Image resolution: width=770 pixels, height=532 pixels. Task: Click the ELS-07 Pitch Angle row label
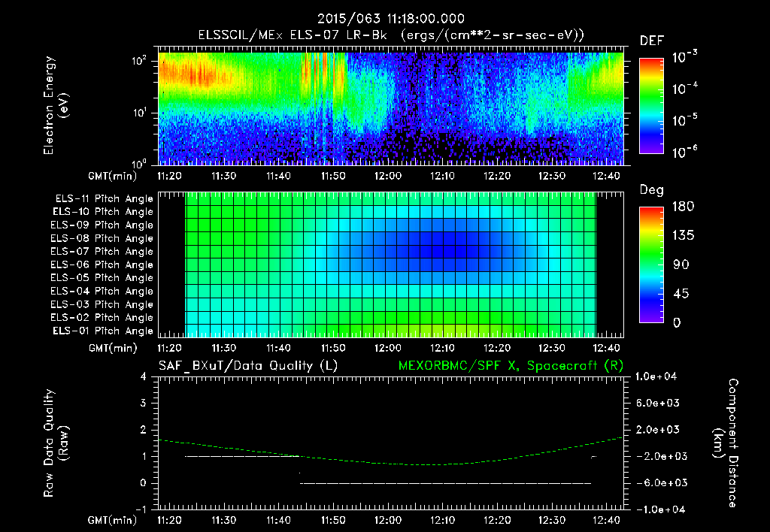[x=102, y=251]
